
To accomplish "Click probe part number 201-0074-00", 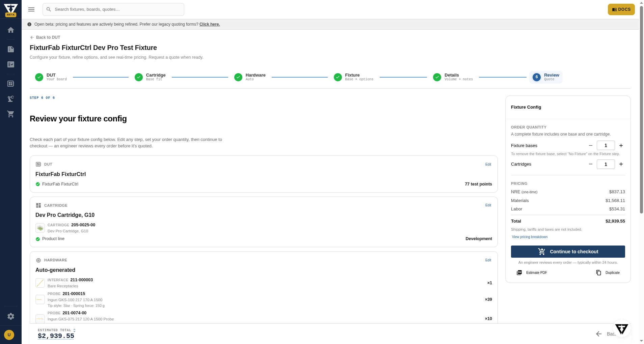I will (x=74, y=313).
